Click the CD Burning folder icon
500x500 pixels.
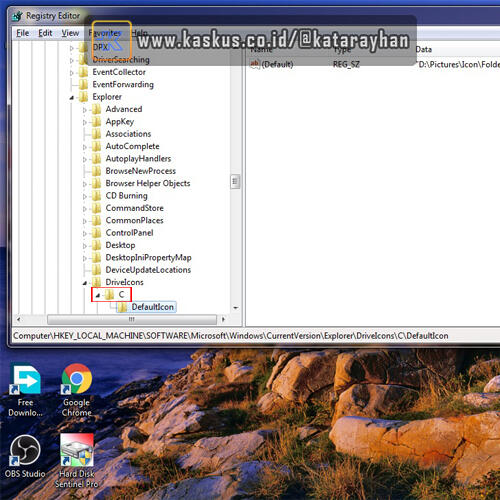96,195
